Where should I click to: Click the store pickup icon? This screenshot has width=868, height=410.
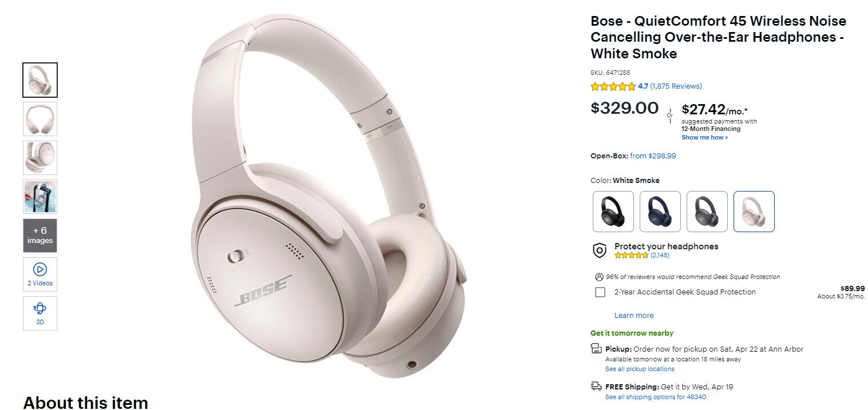point(596,349)
